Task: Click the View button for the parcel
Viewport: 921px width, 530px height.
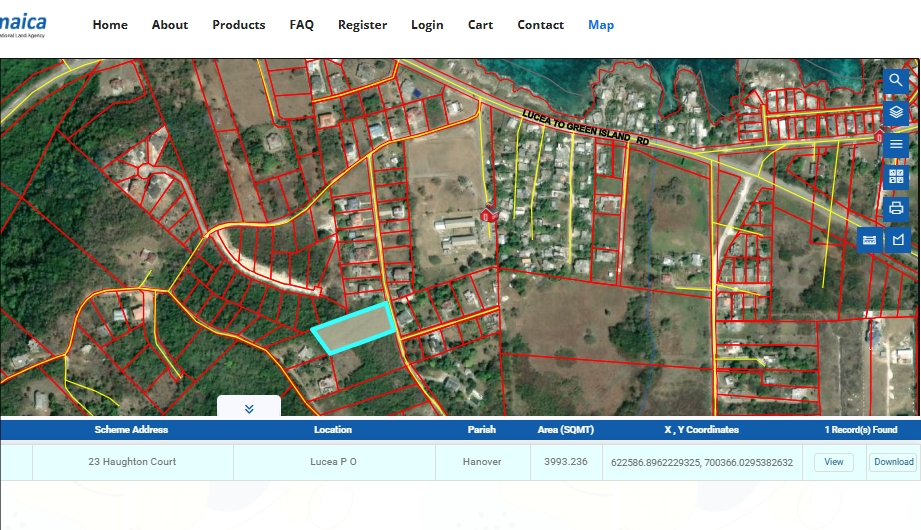Action: pos(833,462)
